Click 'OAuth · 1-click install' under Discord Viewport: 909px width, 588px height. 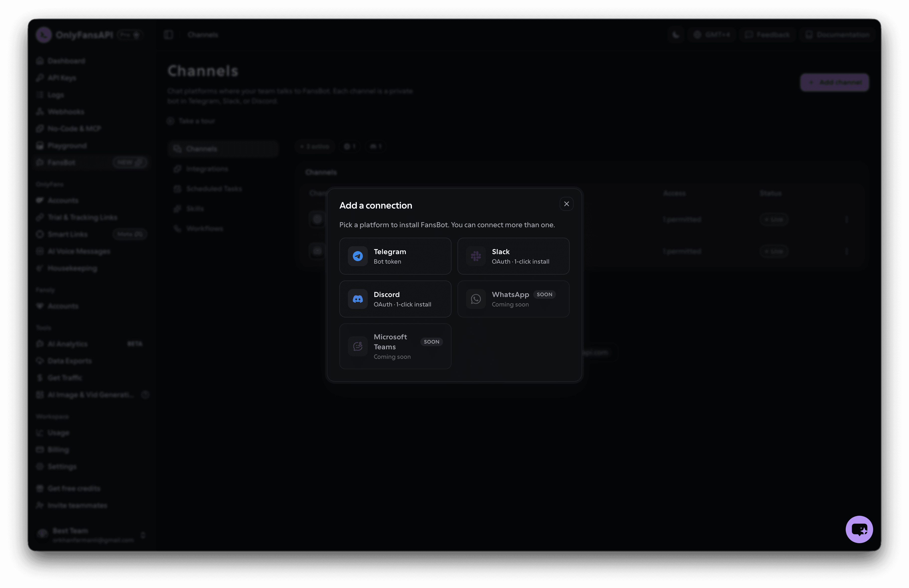(402, 304)
